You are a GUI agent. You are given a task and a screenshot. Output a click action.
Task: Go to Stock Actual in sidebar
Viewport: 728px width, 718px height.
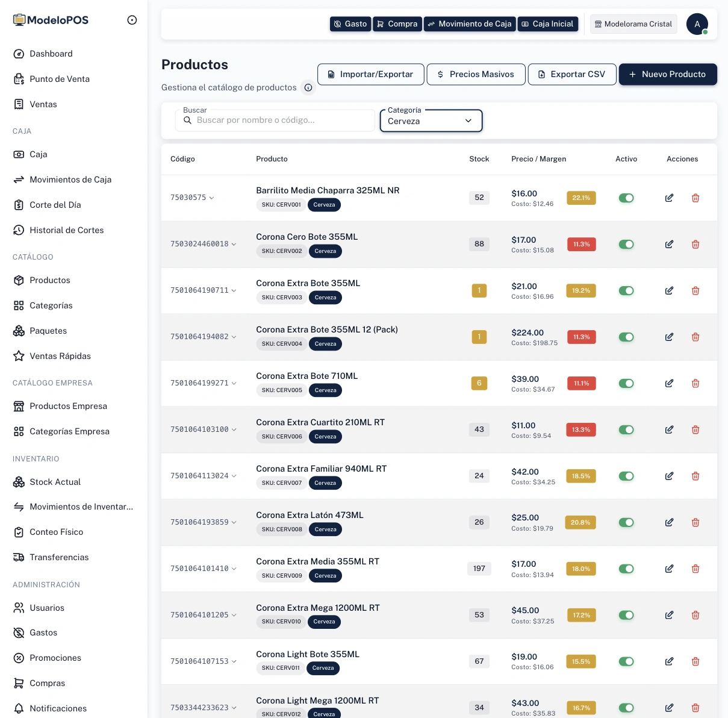(55, 482)
